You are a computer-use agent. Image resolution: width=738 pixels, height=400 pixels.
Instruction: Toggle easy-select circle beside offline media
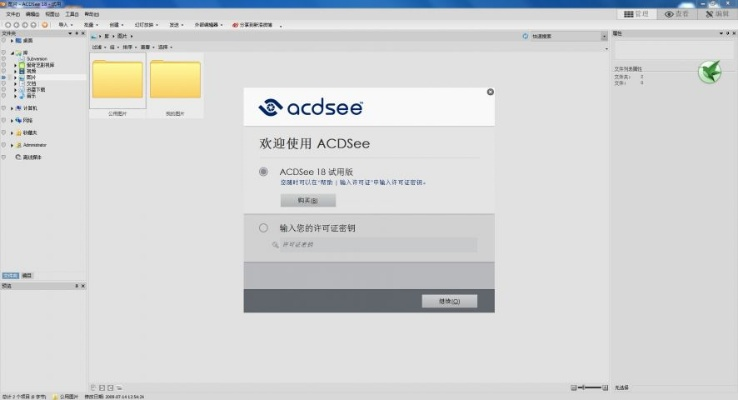4,157
